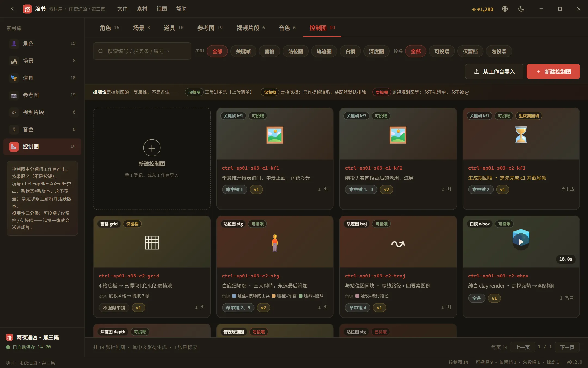The image size is (588, 368).
Task: Click green auto-save status dot
Action: [8, 347]
